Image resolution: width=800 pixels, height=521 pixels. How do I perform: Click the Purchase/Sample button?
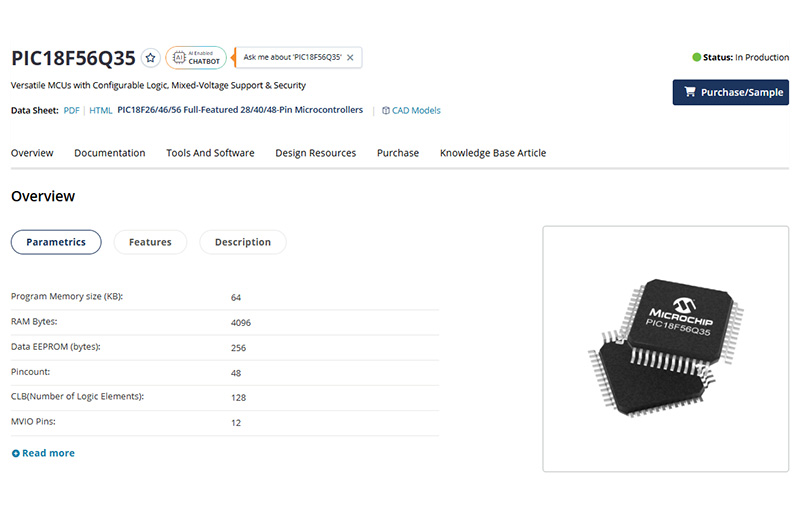[731, 92]
